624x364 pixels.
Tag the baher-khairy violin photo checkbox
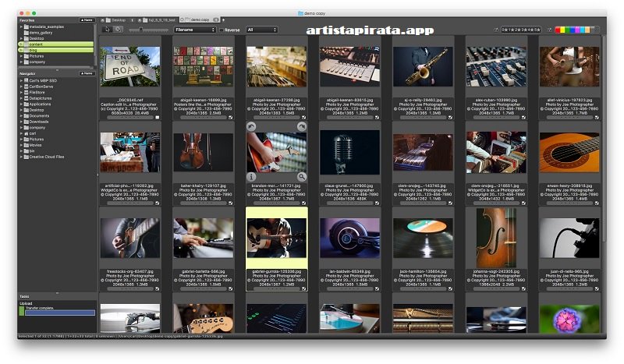coord(230,203)
